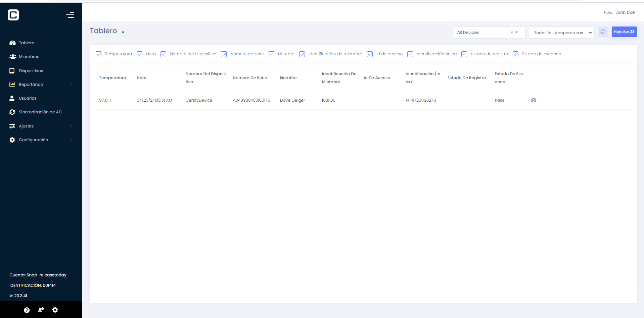This screenshot has height=318, width=644.
Task: Expand the Ajustes submenu chevron
Action: click(71, 126)
